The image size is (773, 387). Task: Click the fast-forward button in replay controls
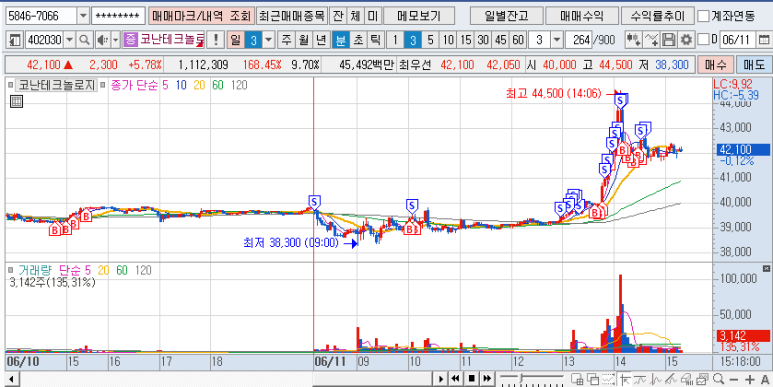coord(487,379)
